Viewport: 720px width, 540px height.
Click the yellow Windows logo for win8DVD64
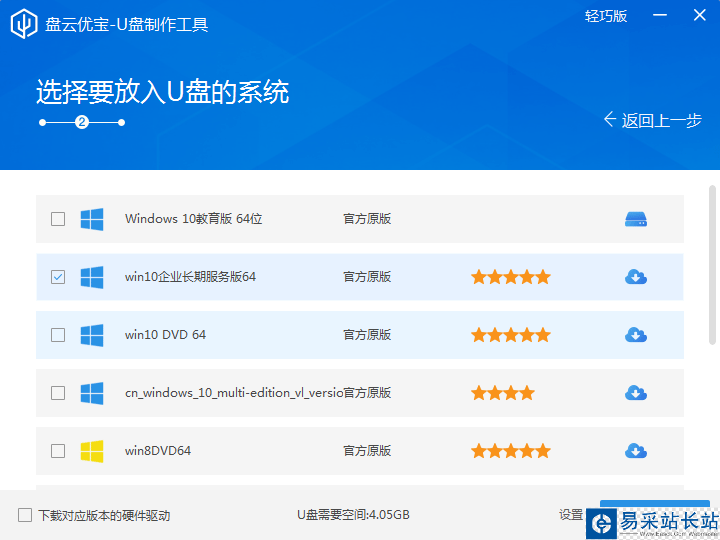[x=92, y=451]
